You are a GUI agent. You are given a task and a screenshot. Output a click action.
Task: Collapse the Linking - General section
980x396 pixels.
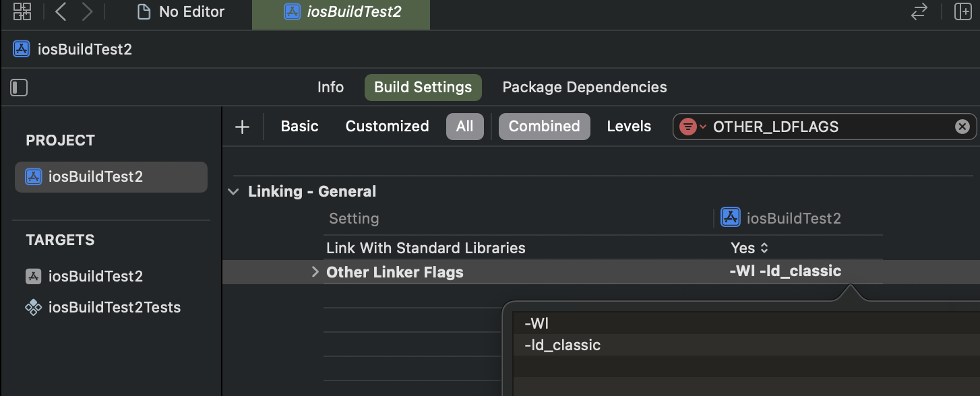pyautogui.click(x=234, y=192)
